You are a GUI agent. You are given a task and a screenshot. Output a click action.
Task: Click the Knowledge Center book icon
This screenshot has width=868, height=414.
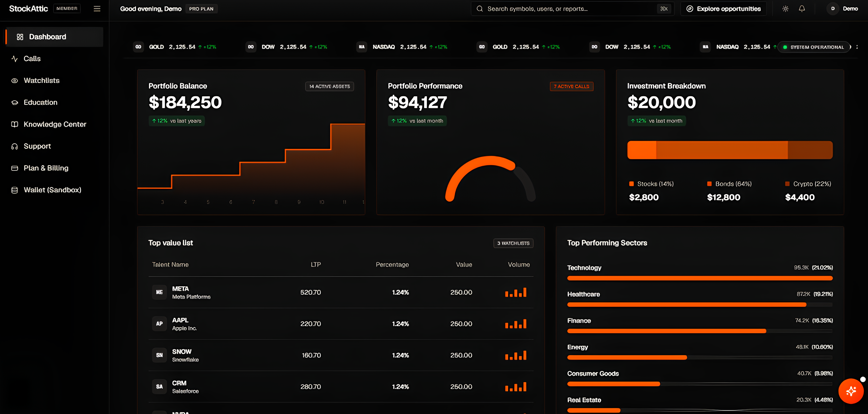click(x=14, y=124)
